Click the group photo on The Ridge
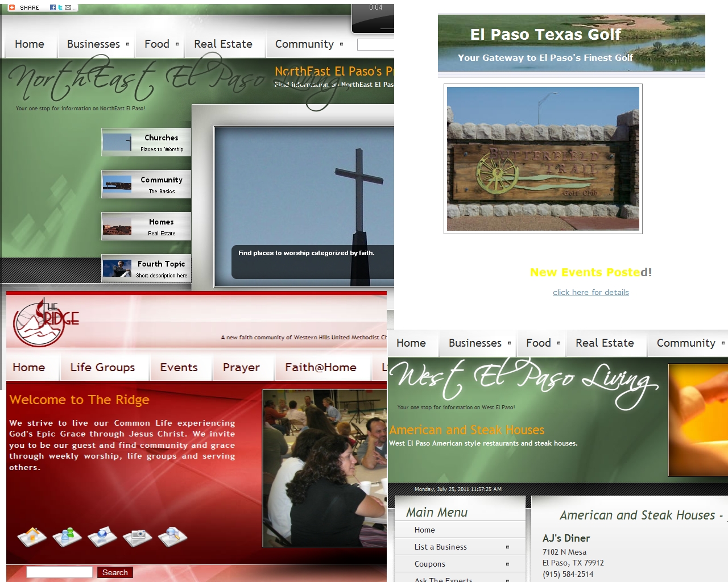The image size is (728, 582). click(325, 468)
